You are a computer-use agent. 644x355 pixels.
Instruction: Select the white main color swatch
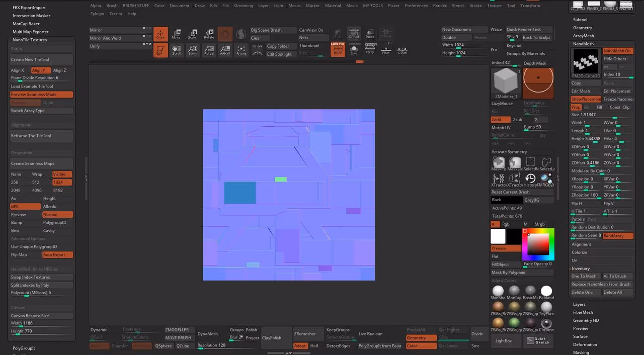498,236
